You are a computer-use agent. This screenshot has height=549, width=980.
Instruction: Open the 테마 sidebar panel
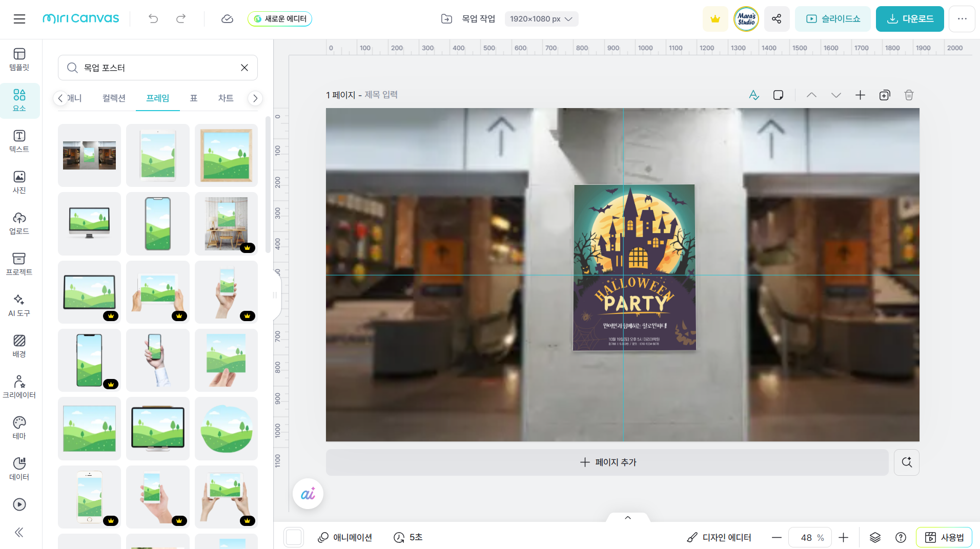click(19, 429)
